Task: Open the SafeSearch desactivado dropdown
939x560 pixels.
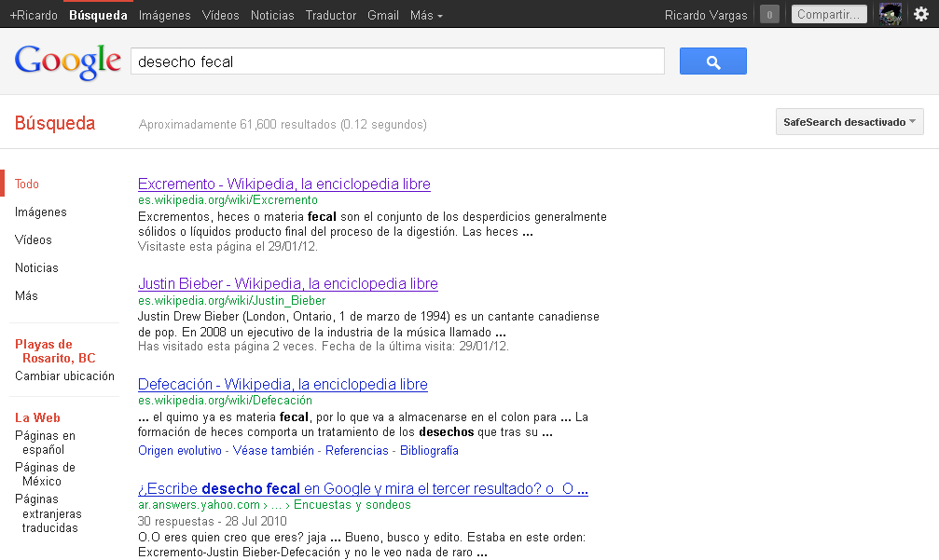Action: click(849, 122)
